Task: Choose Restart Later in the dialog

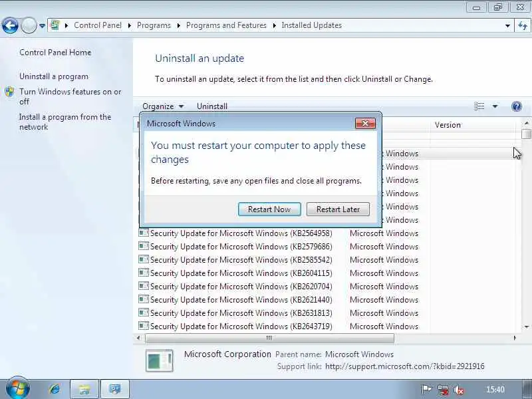Action: tap(338, 209)
